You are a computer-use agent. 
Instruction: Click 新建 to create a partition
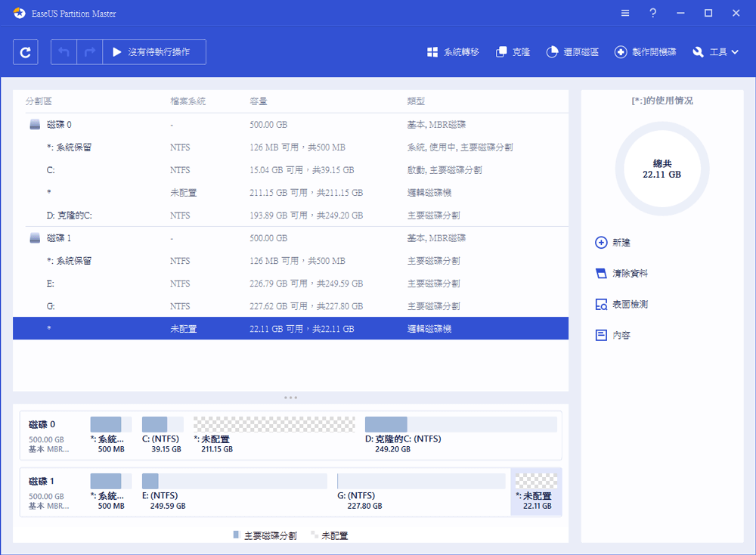pyautogui.click(x=613, y=242)
